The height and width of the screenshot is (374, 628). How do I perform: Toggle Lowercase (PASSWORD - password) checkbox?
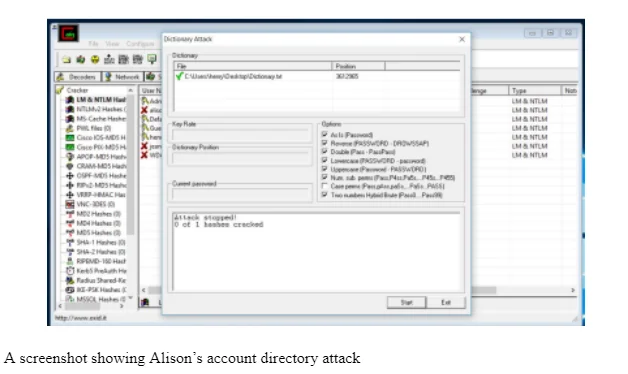(324, 160)
